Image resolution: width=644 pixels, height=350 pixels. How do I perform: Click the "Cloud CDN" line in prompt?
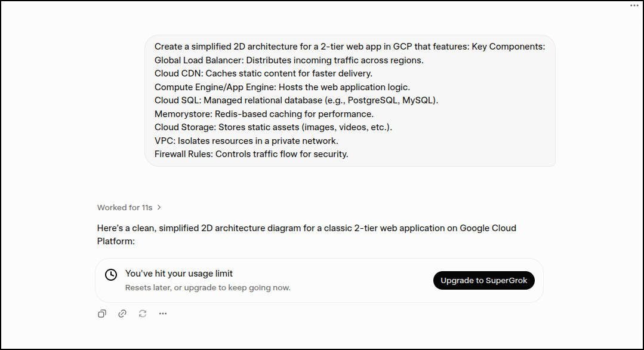(x=263, y=73)
